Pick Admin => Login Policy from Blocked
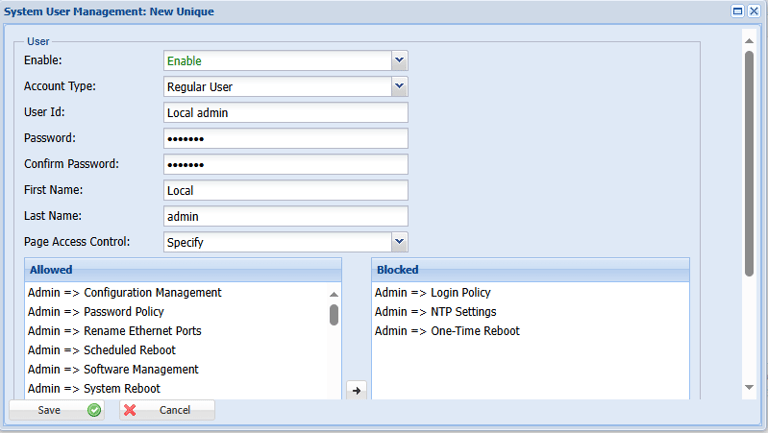Image resolution: width=768 pixels, height=433 pixels. [x=432, y=293]
